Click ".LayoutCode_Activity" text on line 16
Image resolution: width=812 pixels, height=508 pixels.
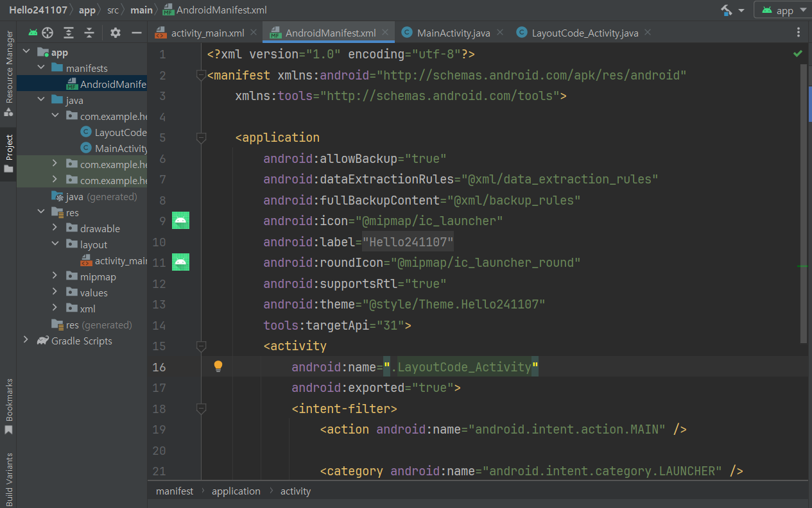tap(462, 367)
